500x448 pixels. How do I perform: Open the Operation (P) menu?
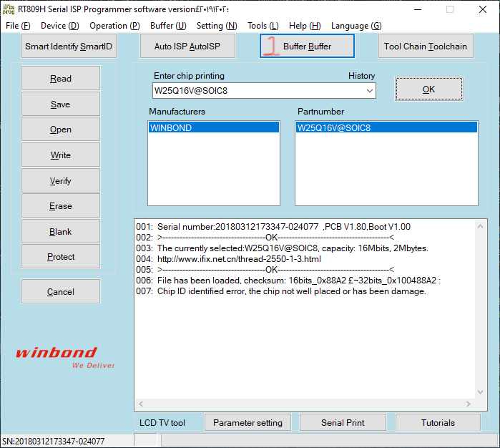114,26
